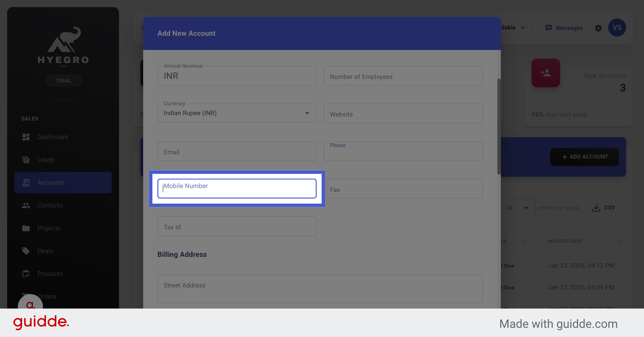This screenshot has height=337, width=644.
Task: Click the ADD ACCOUNT button
Action: click(584, 157)
